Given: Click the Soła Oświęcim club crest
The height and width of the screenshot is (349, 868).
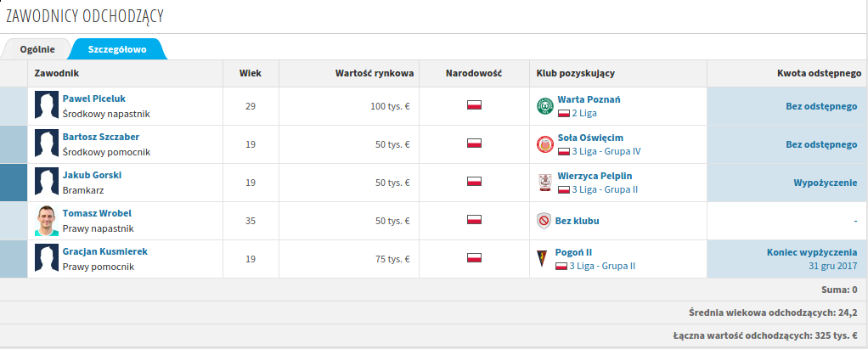Looking at the screenshot, I should 544,144.
